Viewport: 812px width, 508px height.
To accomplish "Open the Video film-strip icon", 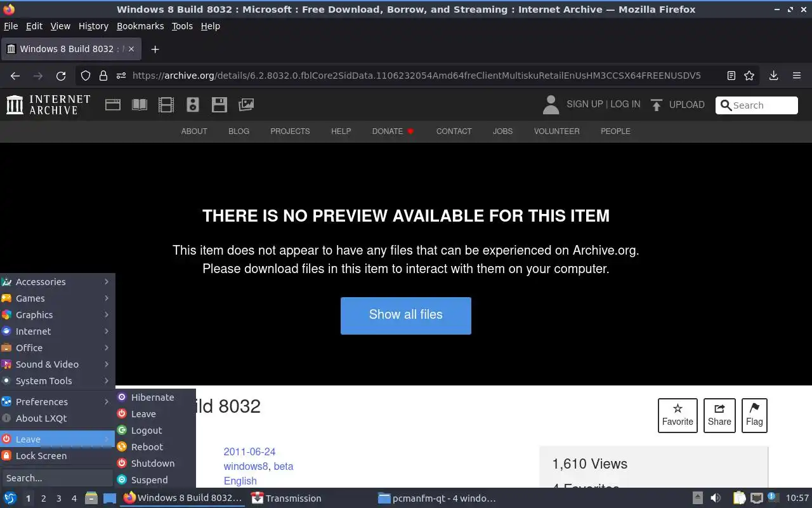I will [166, 105].
